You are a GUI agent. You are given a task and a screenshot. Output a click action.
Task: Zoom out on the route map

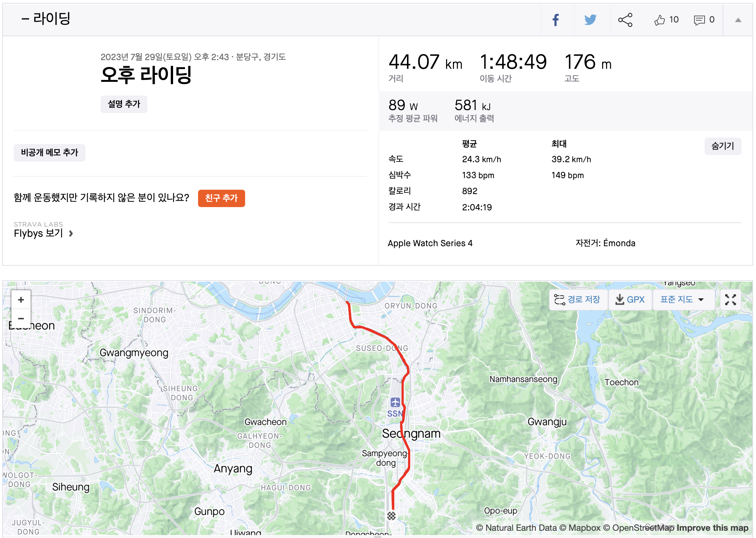(x=21, y=319)
